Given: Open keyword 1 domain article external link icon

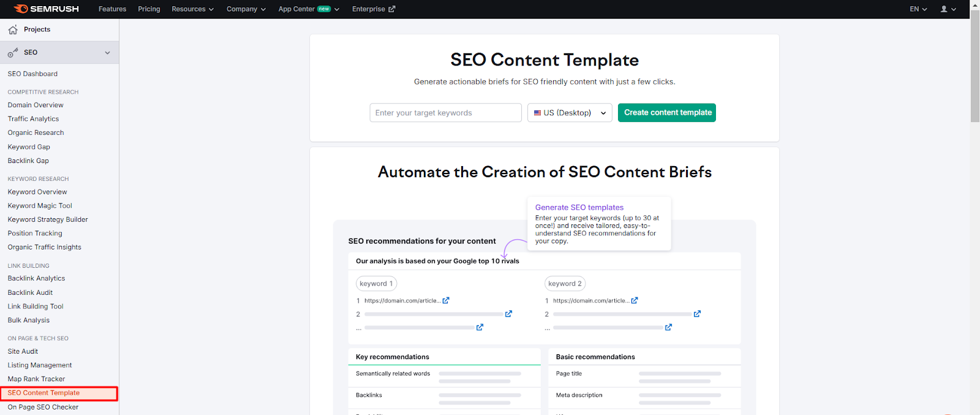Looking at the screenshot, I should 446,300.
